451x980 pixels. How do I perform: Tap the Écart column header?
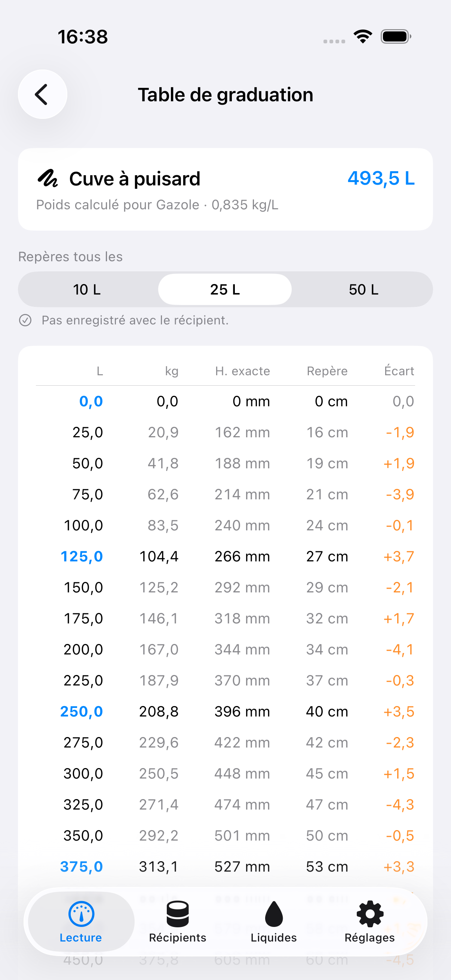[399, 371]
